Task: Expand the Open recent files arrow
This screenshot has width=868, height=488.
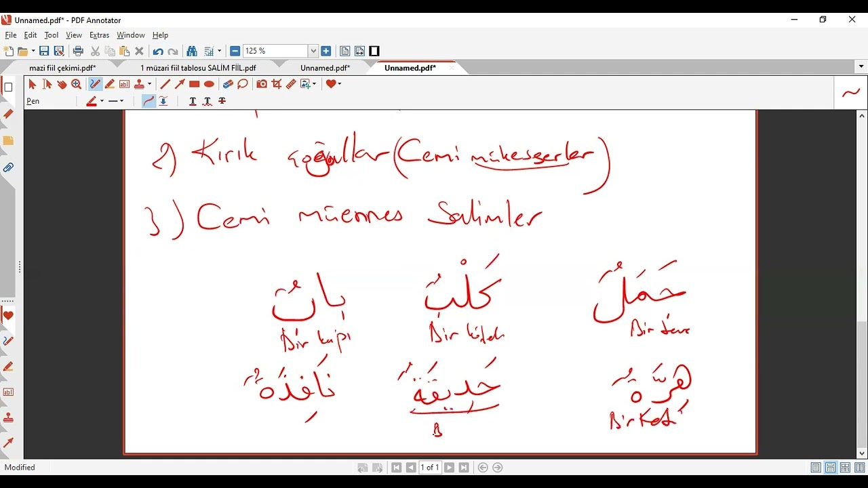Action: pyautogui.click(x=33, y=51)
